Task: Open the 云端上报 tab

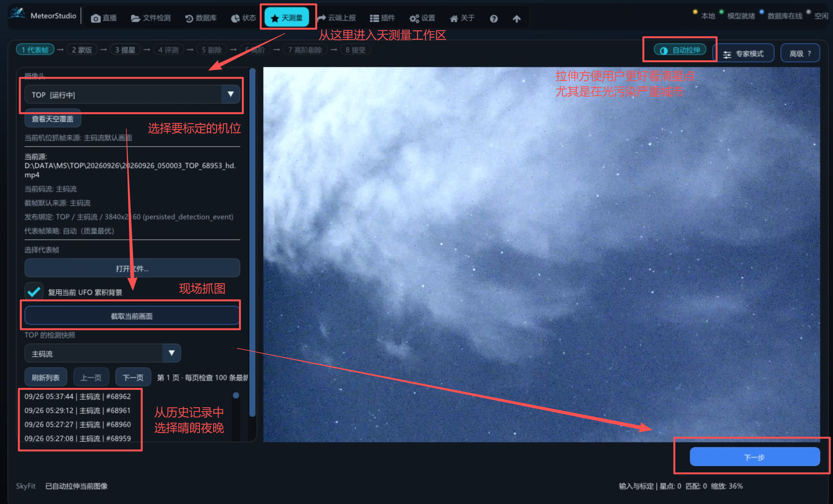Action: click(x=337, y=18)
